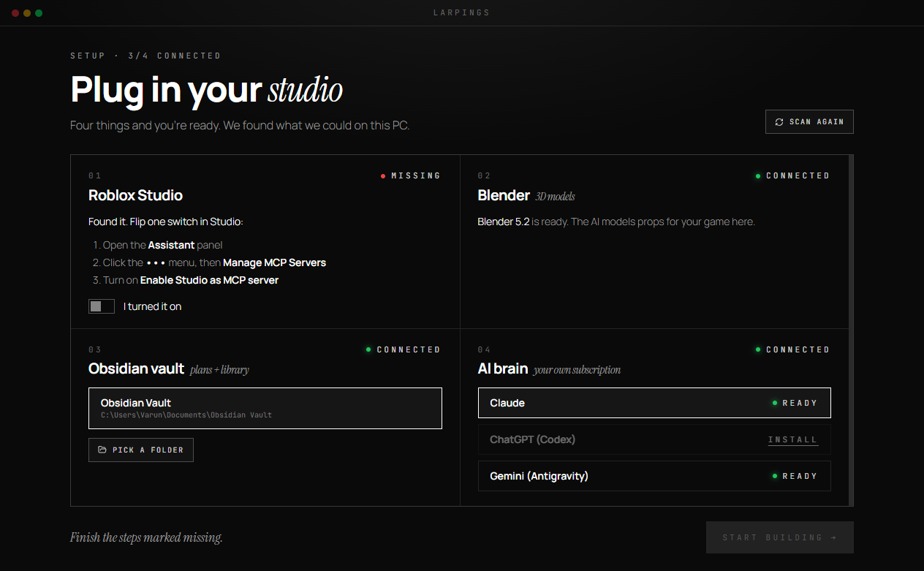Select the Gemini (Antigravity) option

pos(654,476)
